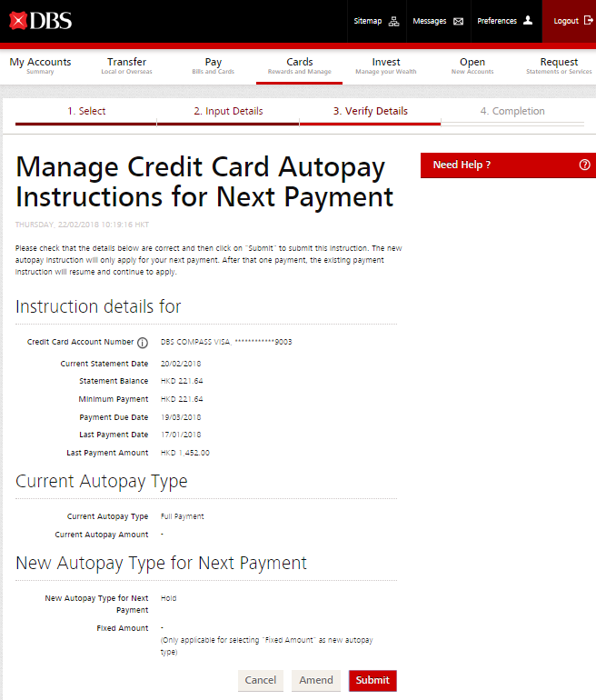Click the Logout arrow icon

pyautogui.click(x=588, y=21)
